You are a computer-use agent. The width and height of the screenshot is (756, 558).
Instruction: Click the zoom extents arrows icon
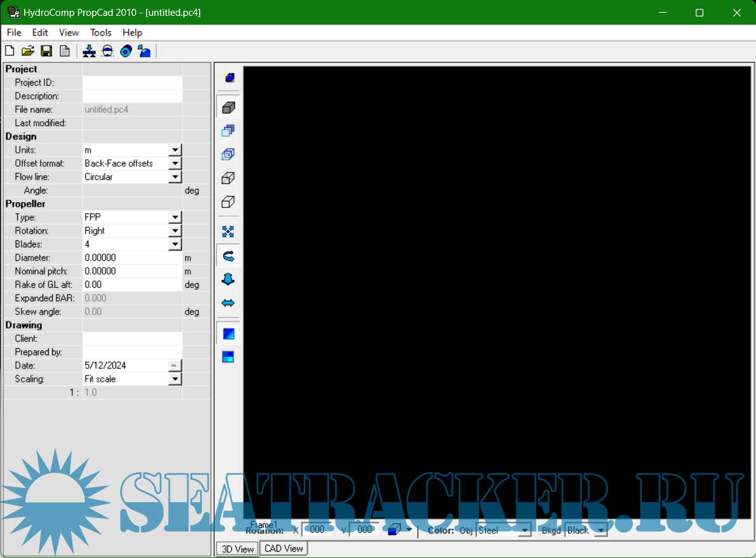click(x=228, y=231)
